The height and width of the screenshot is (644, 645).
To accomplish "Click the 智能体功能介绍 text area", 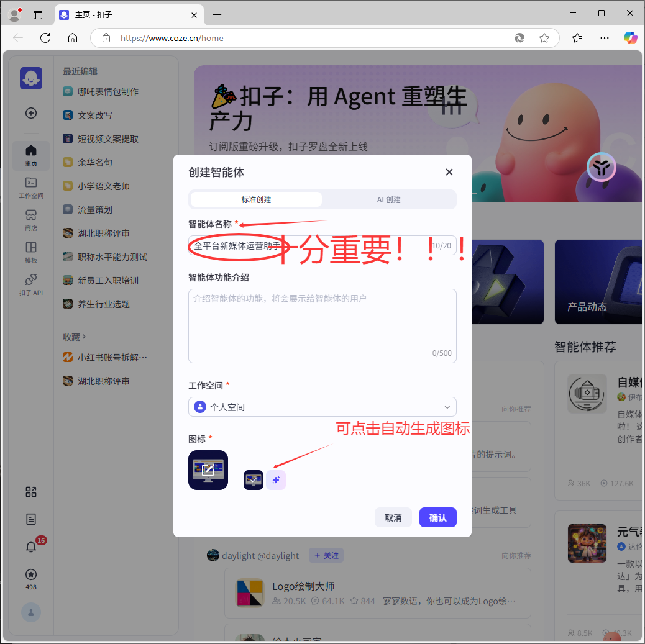I will click(x=322, y=325).
